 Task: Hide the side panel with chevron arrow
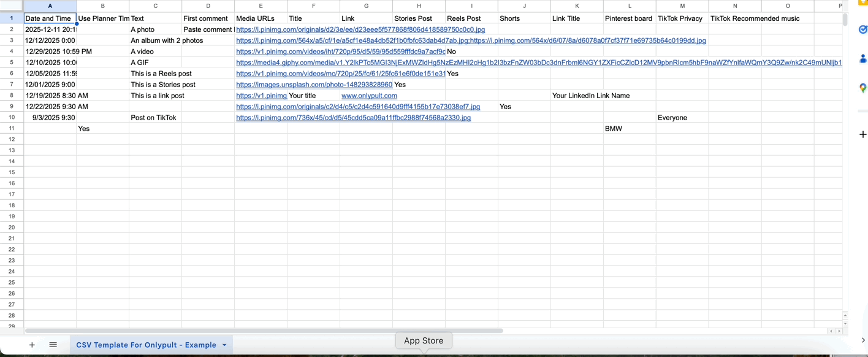863,340
